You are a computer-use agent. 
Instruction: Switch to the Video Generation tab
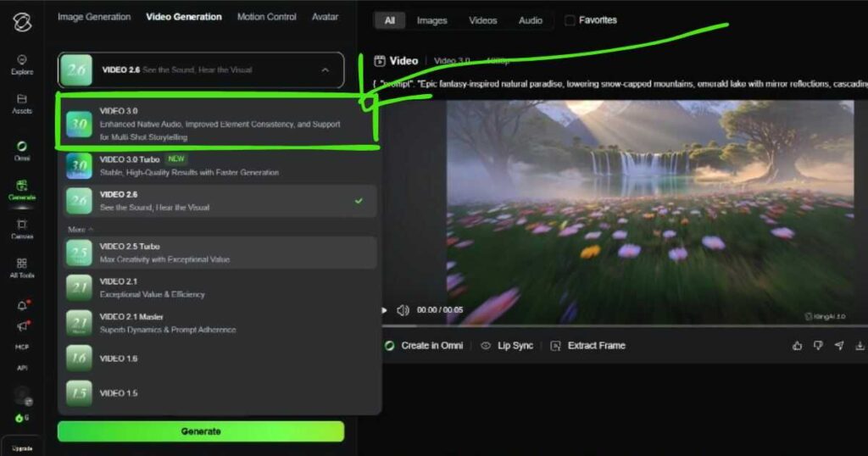point(184,17)
